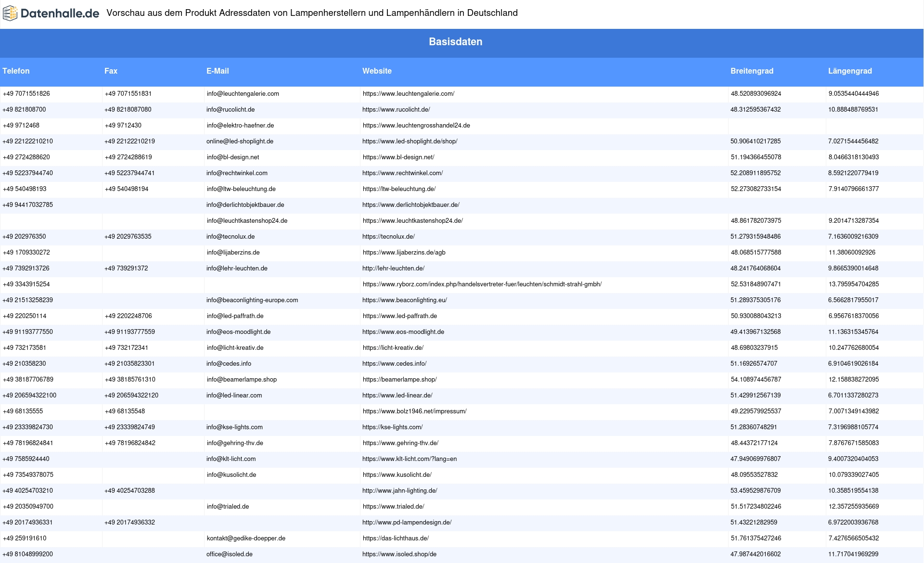The width and height of the screenshot is (924, 563).
Task: Select latitude value 48.520893096924
Action: (x=756, y=94)
